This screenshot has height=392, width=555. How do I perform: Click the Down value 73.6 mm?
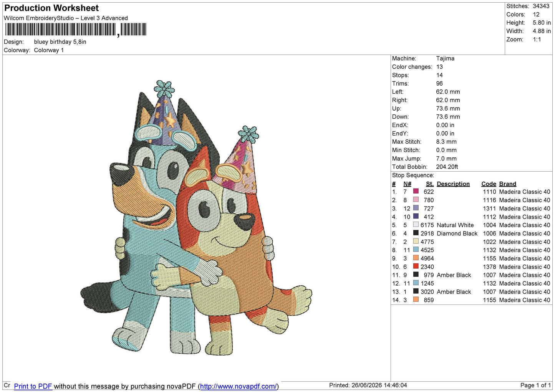[448, 117]
